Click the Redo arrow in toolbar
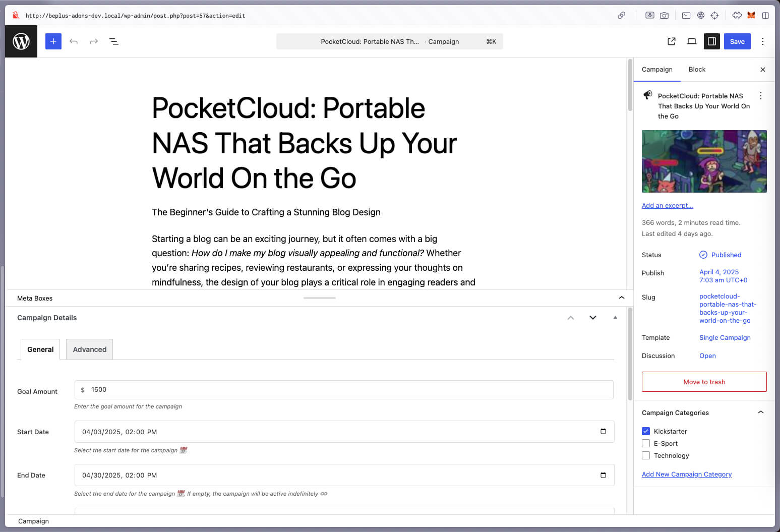 click(x=94, y=41)
